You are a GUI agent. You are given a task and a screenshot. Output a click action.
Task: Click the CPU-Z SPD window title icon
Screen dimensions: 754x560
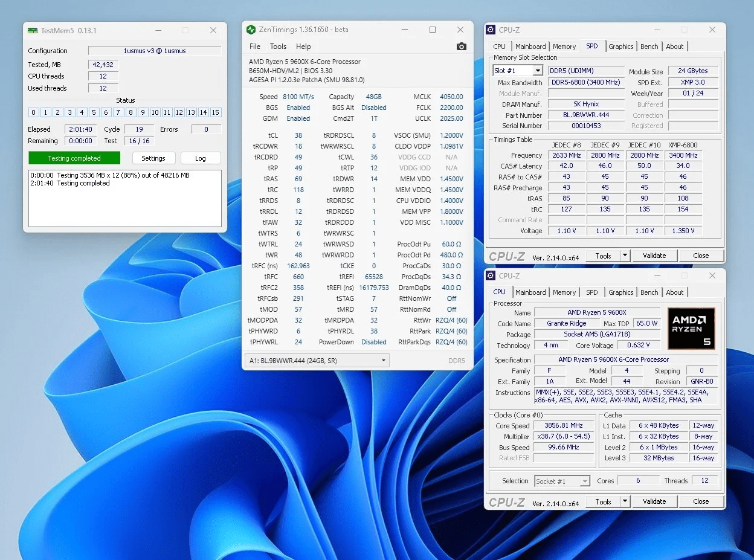tap(492, 30)
